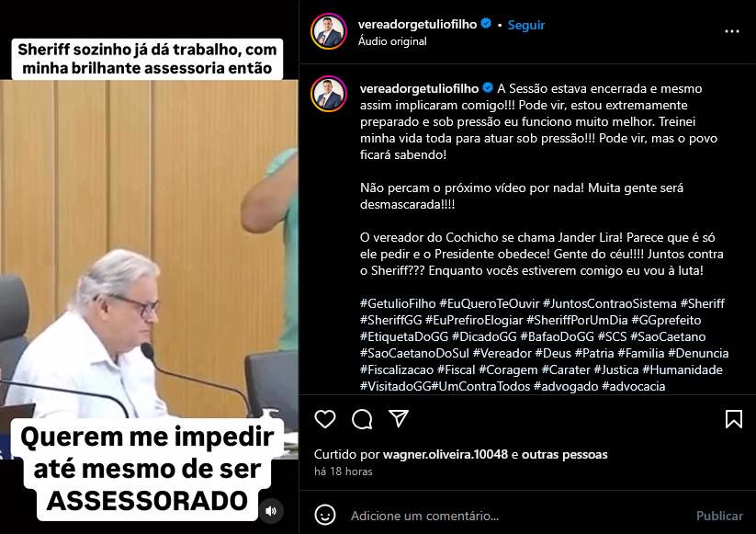Open the three-dot more options menu
The width and height of the screenshot is (756, 534).
click(731, 31)
